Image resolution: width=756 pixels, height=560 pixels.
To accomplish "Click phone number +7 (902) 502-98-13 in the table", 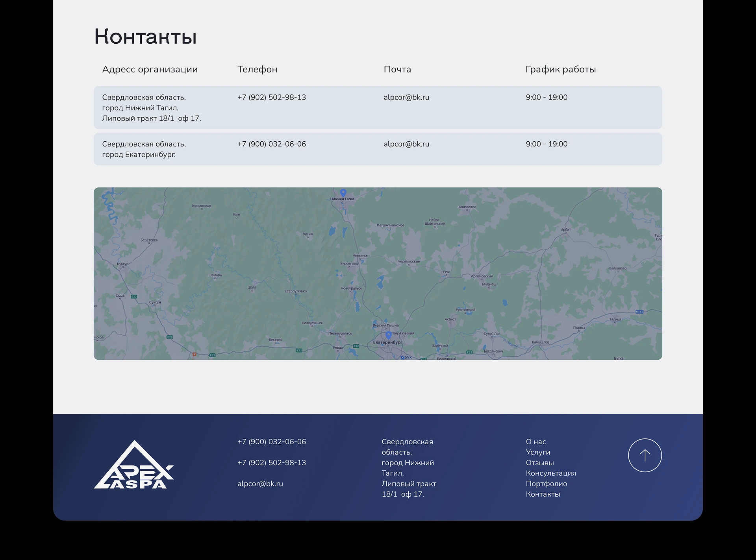I will (272, 97).
